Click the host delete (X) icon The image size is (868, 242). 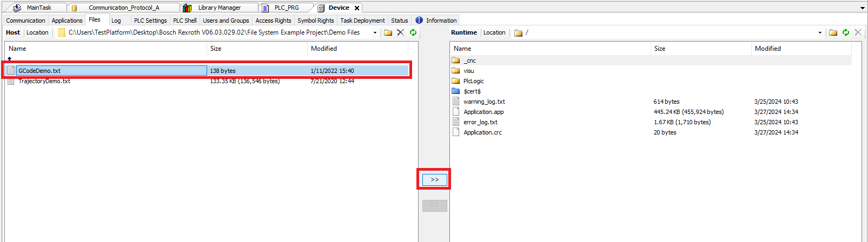tap(400, 32)
